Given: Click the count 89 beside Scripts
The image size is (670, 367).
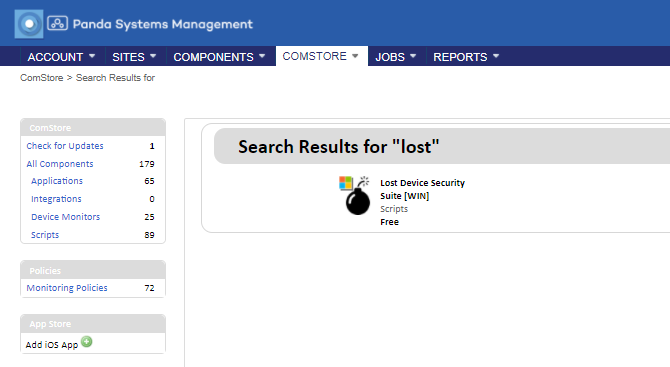Looking at the screenshot, I should pos(149,235).
